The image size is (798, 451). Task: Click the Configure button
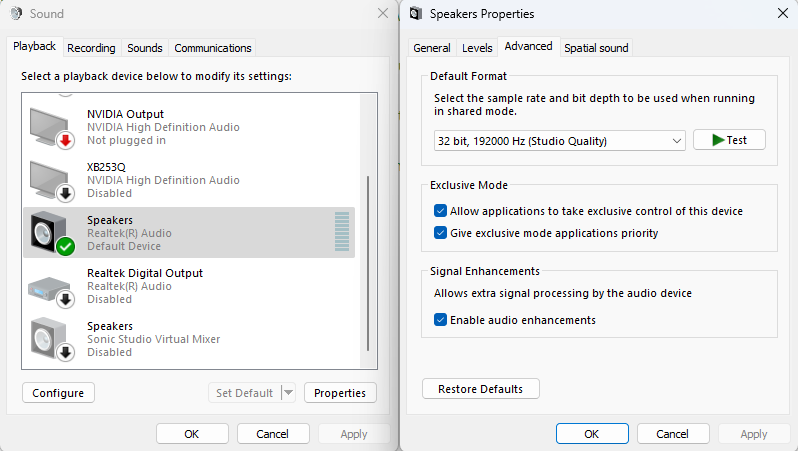point(58,393)
